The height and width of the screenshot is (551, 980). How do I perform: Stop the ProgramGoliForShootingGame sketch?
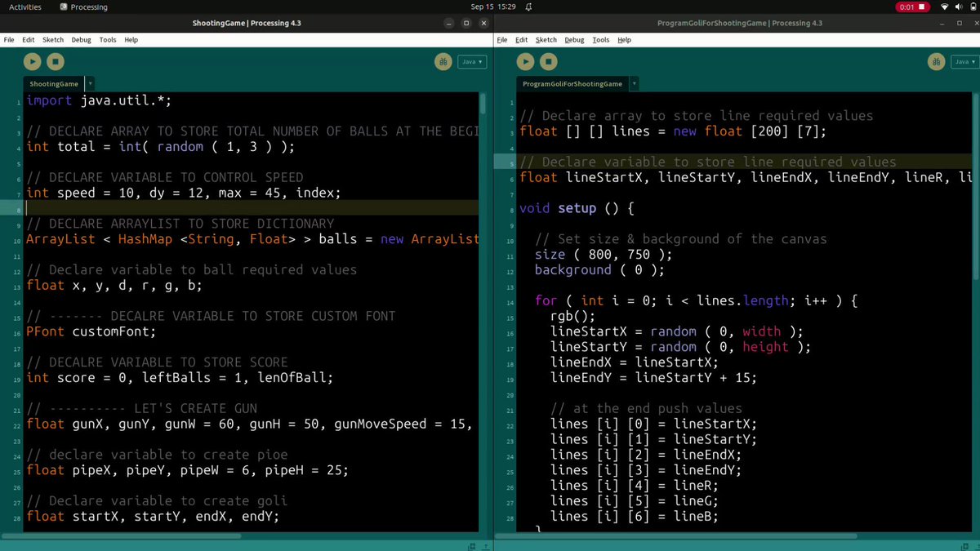point(548,61)
